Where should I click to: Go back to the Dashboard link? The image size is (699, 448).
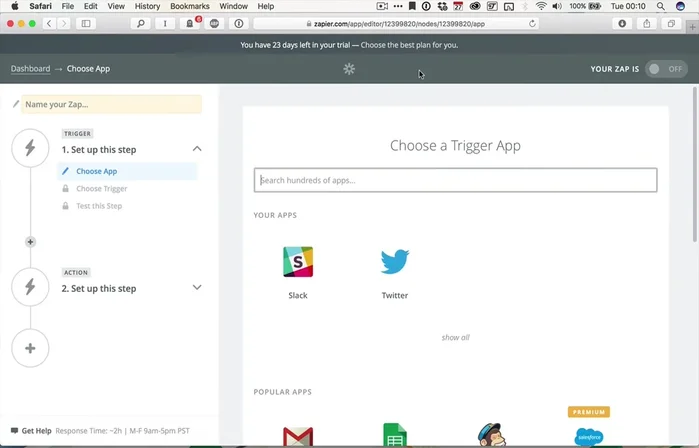[x=30, y=69]
